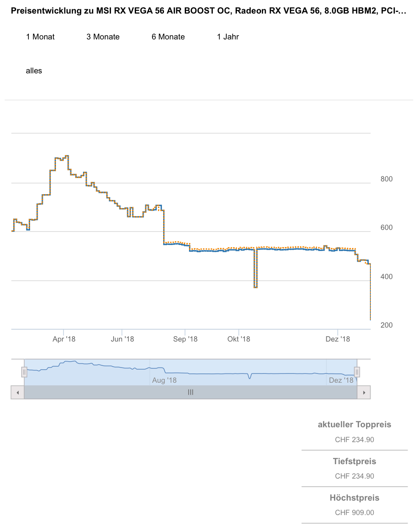The image size is (414, 532).
Task: Click the right range handle of the navigator
Action: pyautogui.click(x=357, y=372)
